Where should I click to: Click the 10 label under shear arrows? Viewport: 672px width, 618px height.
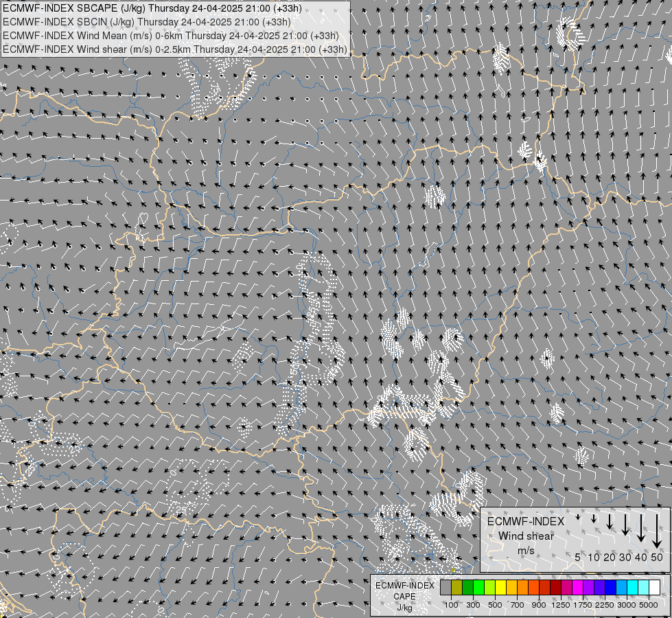pyautogui.click(x=594, y=558)
